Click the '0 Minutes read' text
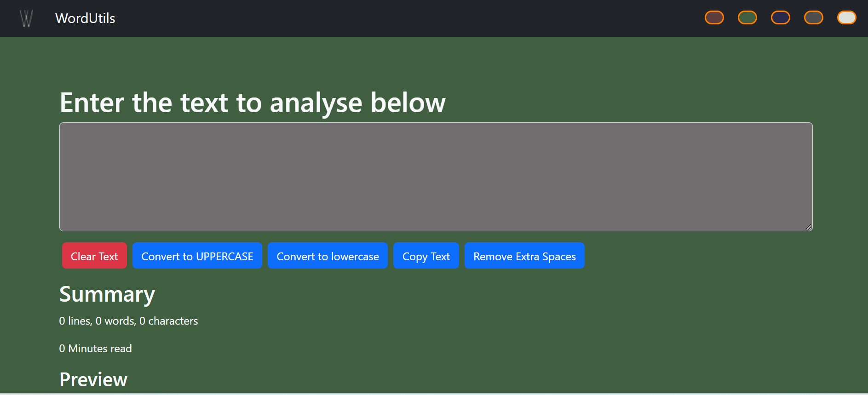Image resolution: width=868 pixels, height=395 pixels. coord(95,349)
